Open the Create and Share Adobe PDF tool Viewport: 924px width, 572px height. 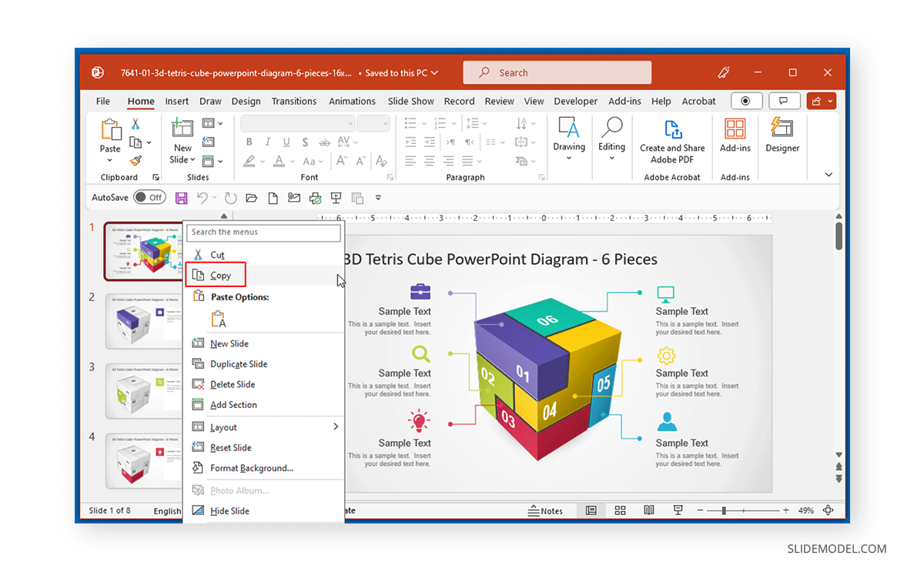[x=671, y=141]
